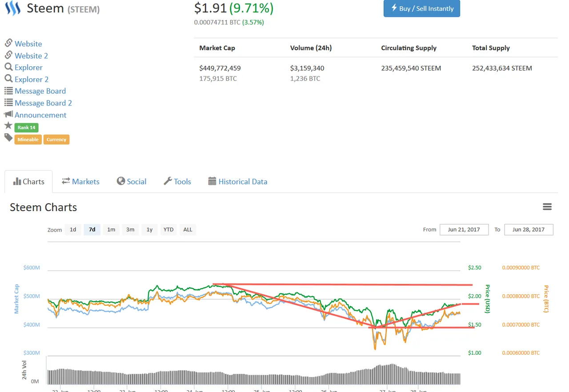This screenshot has width=569, height=392.
Task: Click the From date field Jun 21, 2017
Action: (464, 229)
